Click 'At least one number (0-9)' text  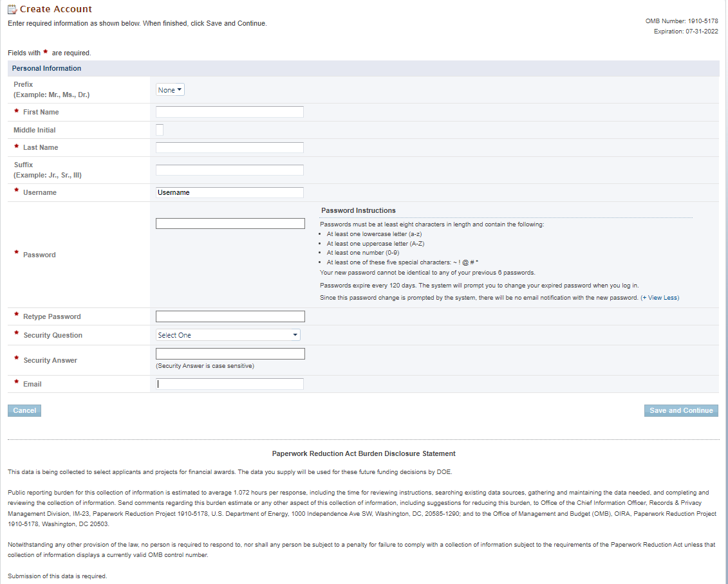click(x=363, y=253)
